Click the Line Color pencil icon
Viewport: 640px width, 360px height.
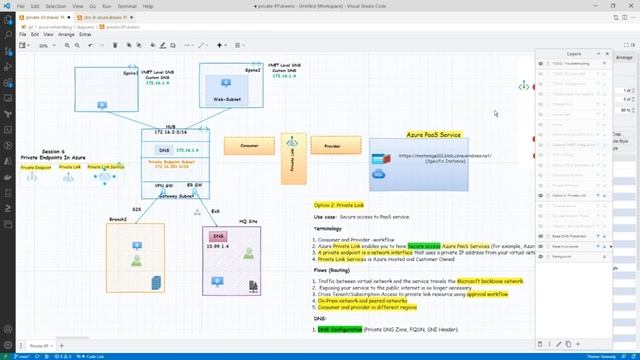(163, 45)
